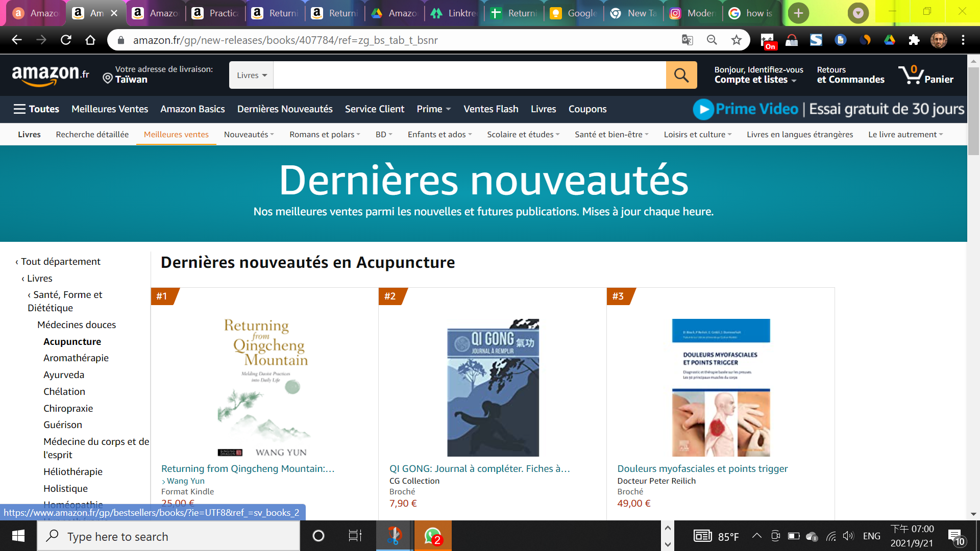The height and width of the screenshot is (551, 980).
Task: Open the Panier shopping cart icon
Action: click(926, 75)
